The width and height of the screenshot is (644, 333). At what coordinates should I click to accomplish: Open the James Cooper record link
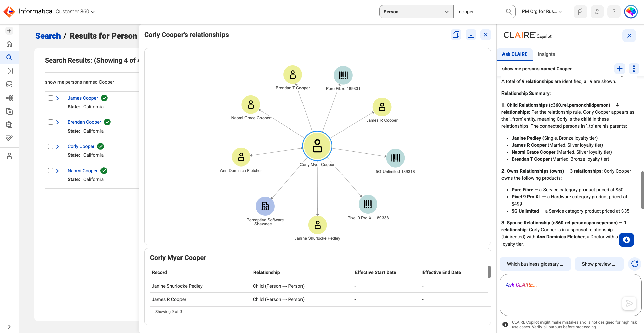click(83, 98)
